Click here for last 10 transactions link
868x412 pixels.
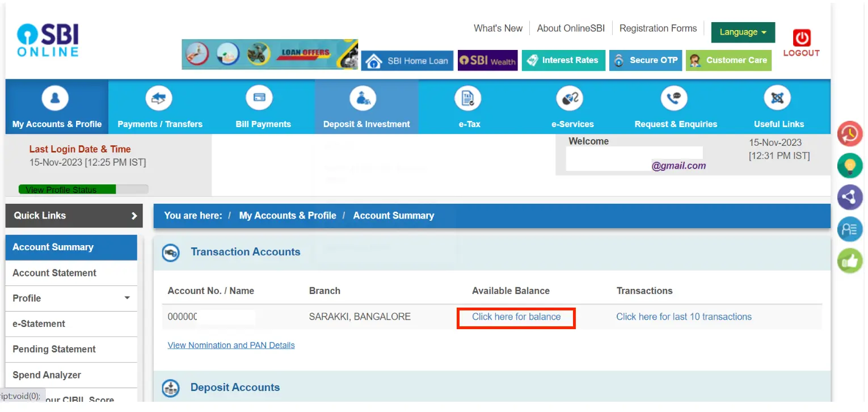click(684, 317)
